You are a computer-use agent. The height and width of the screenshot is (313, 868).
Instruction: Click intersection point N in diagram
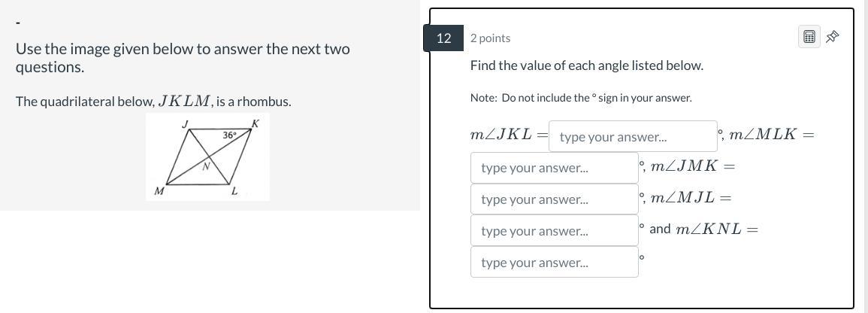205,167
